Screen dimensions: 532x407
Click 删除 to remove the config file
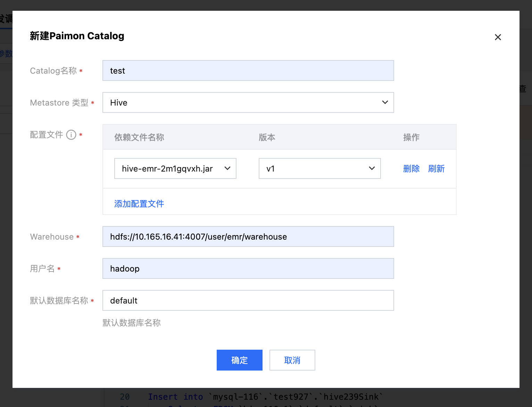click(411, 169)
